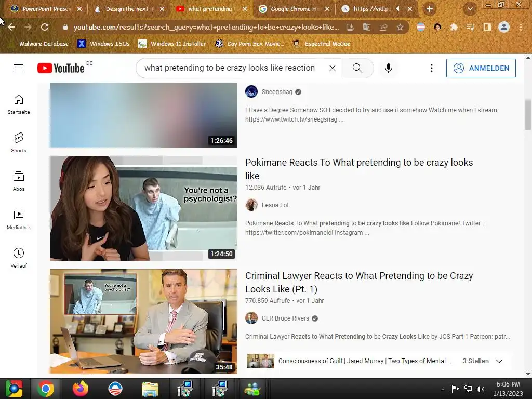Viewport: 532px width, 399px height.
Task: Click the translate page icon
Action: 367,27
